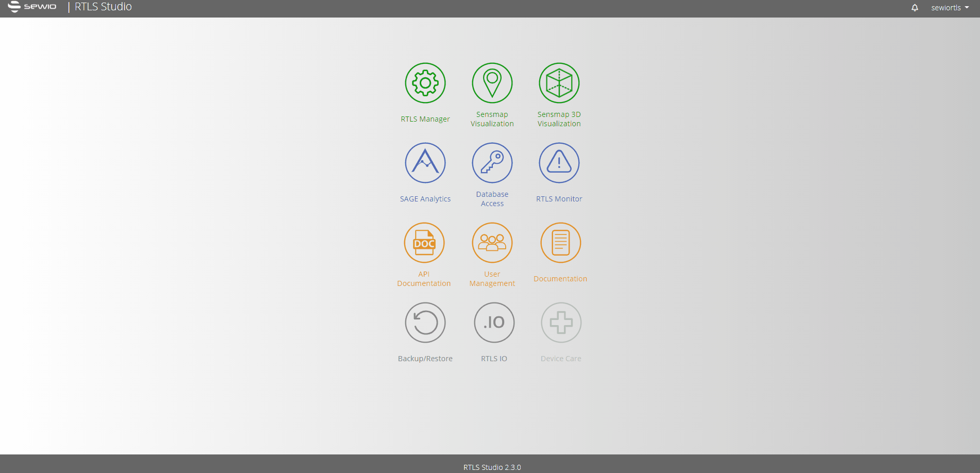980x473 pixels.
Task: Expand the sewiortls user dropdown
Action: (950, 8)
